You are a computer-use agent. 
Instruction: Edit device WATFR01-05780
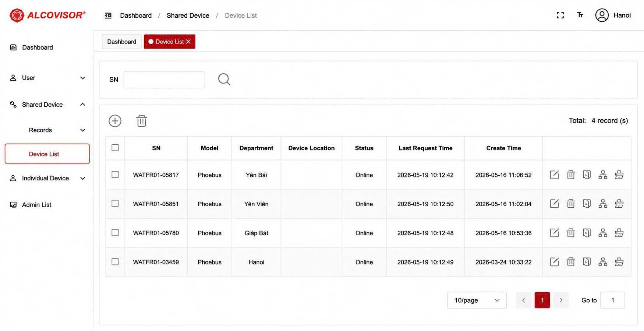point(554,233)
